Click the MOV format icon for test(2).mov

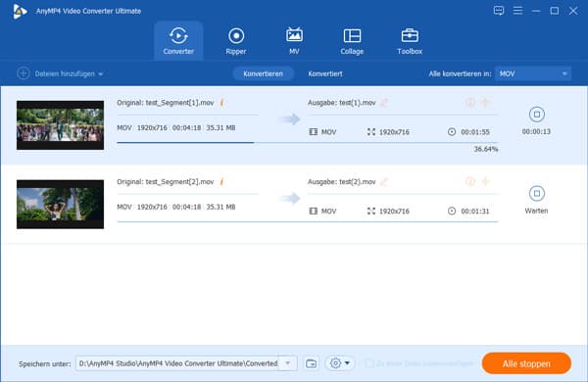(314, 211)
